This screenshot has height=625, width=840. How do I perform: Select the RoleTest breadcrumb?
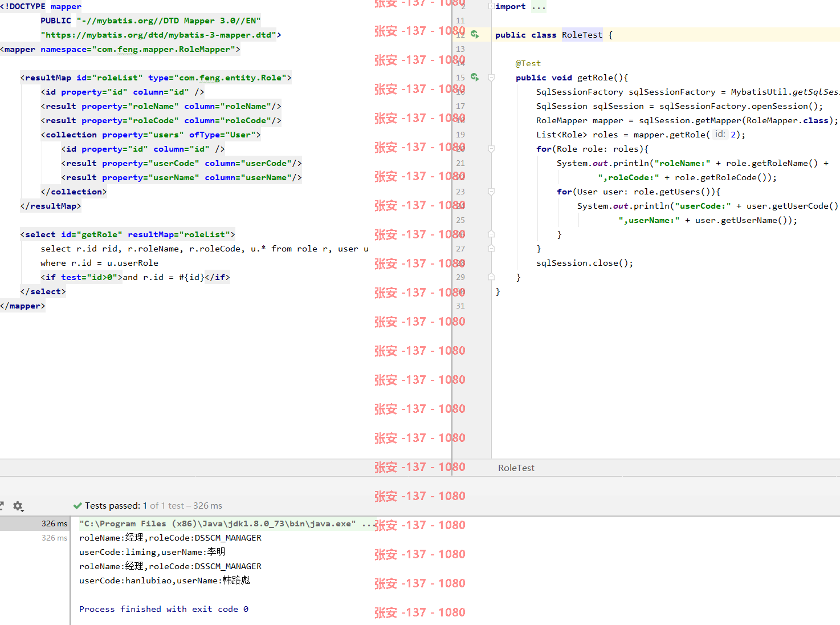pyautogui.click(x=516, y=468)
